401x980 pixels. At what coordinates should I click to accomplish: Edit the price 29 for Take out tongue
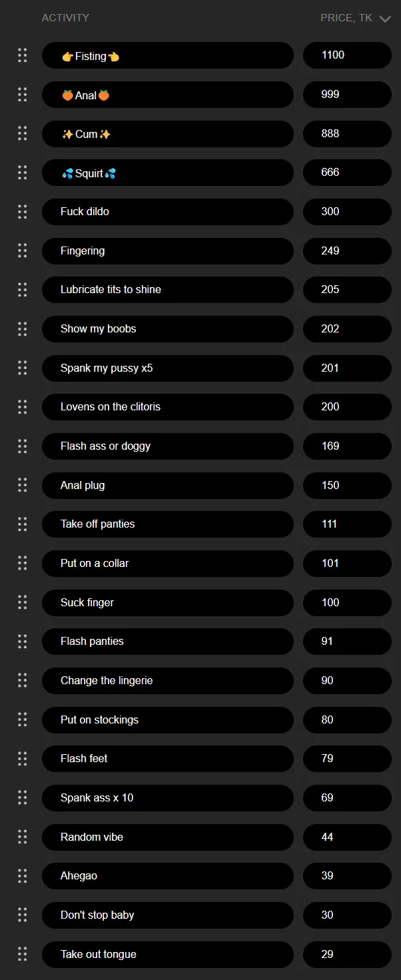point(347,954)
